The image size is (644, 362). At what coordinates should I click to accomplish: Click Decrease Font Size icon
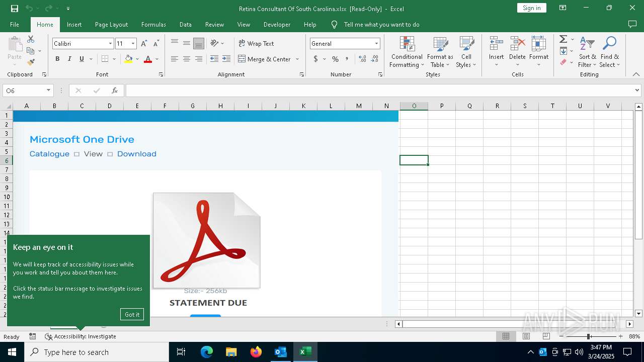[156, 44]
